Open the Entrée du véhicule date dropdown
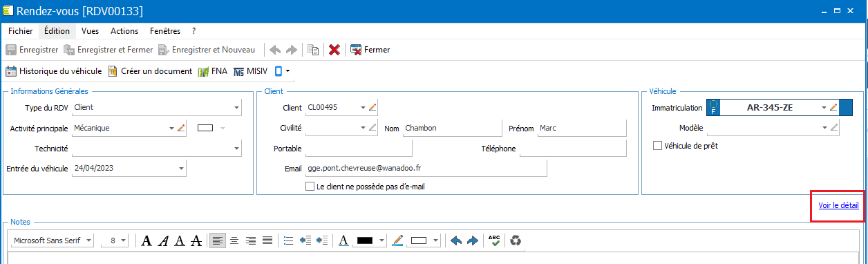Image resolution: width=868 pixels, height=264 pixels. [x=181, y=168]
